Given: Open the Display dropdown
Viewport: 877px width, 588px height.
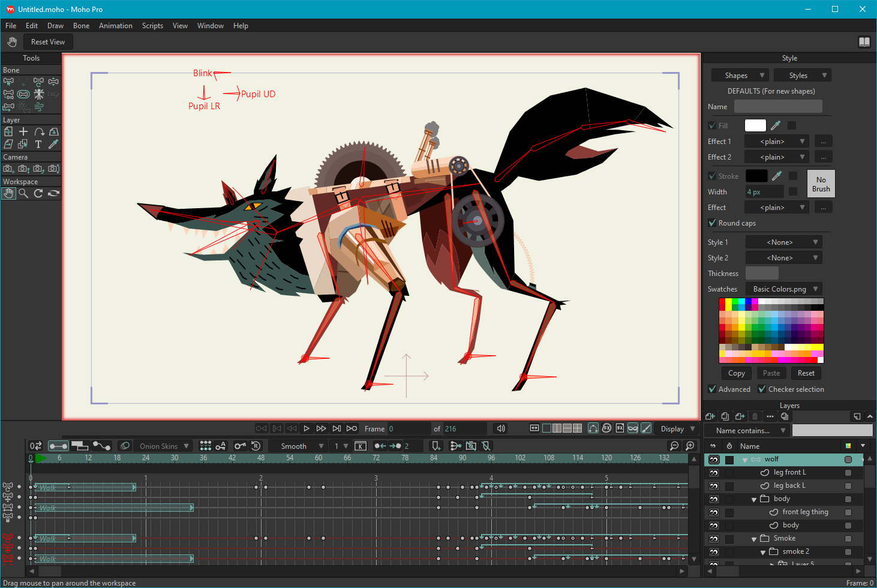Looking at the screenshot, I should pyautogui.click(x=677, y=428).
